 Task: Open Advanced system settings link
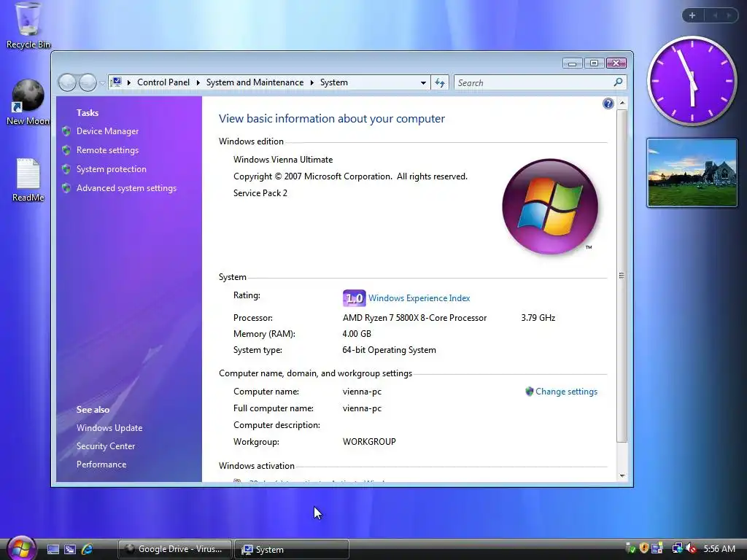click(x=127, y=188)
